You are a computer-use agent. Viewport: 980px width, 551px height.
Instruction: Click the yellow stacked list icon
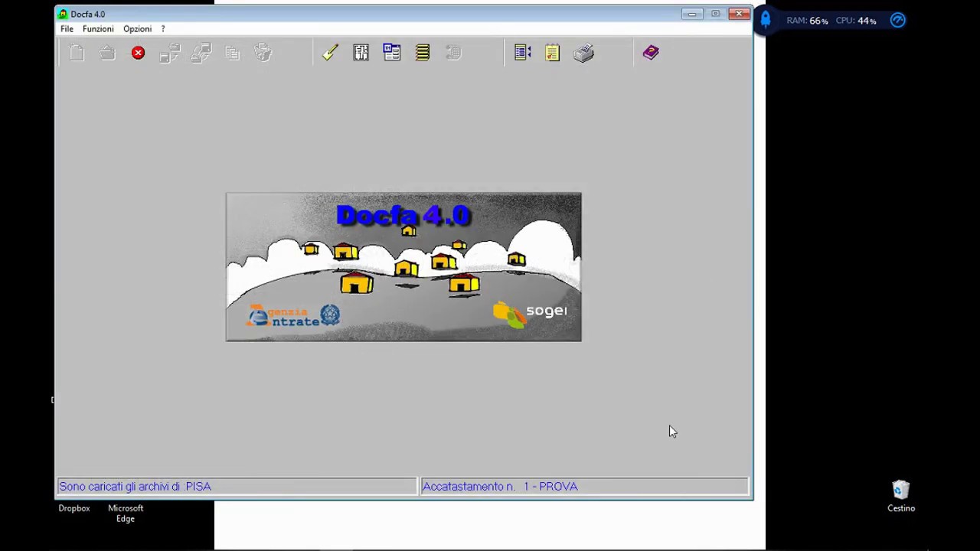tap(423, 53)
